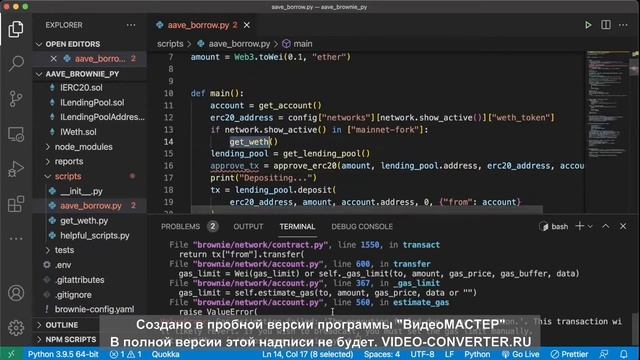
Task: Show errors and warnings count in status bar
Action: click(126, 354)
